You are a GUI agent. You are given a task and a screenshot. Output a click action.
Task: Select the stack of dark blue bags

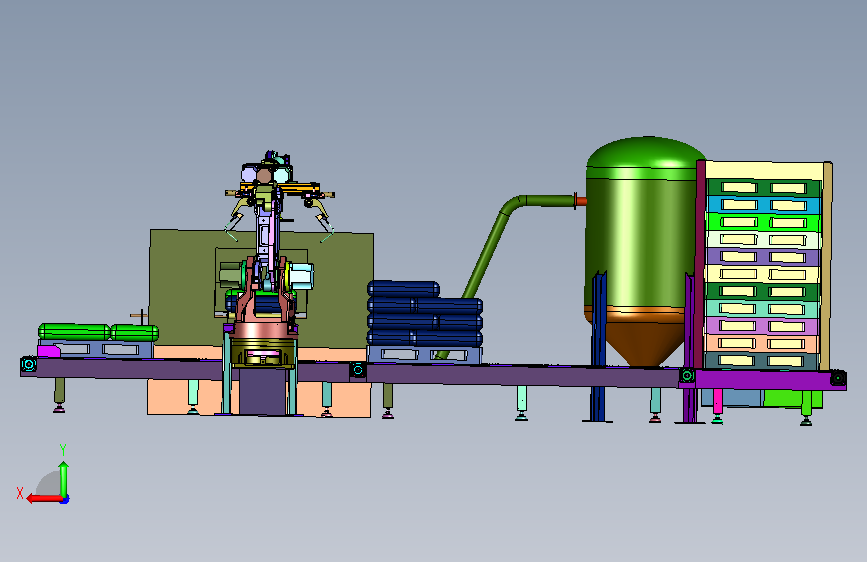coord(425,314)
